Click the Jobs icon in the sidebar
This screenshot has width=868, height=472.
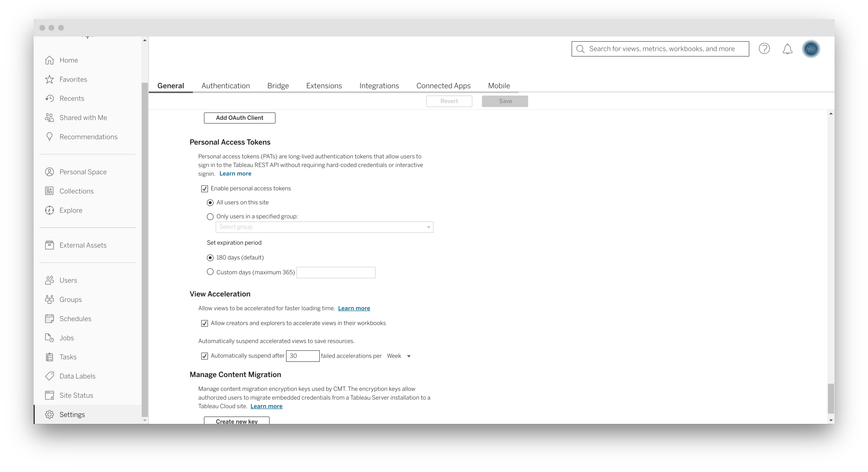coord(50,338)
